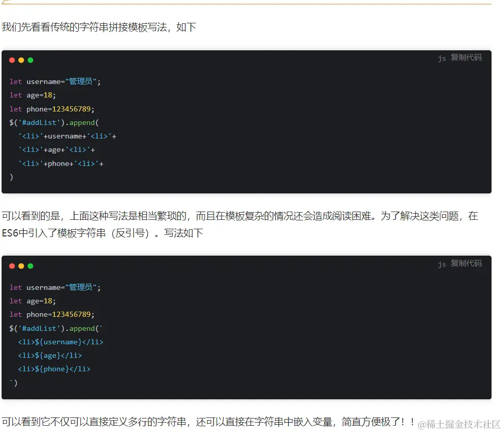Viewport: 504px width, 433px height.
Task: Copy the first code block via 复制代码
Action: click(466, 58)
